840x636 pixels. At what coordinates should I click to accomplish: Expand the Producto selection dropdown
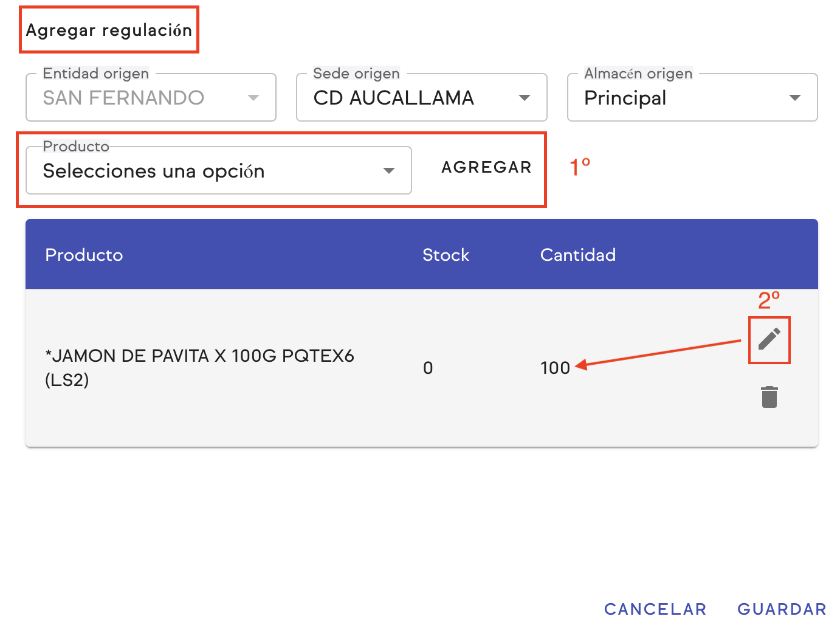[x=389, y=171]
